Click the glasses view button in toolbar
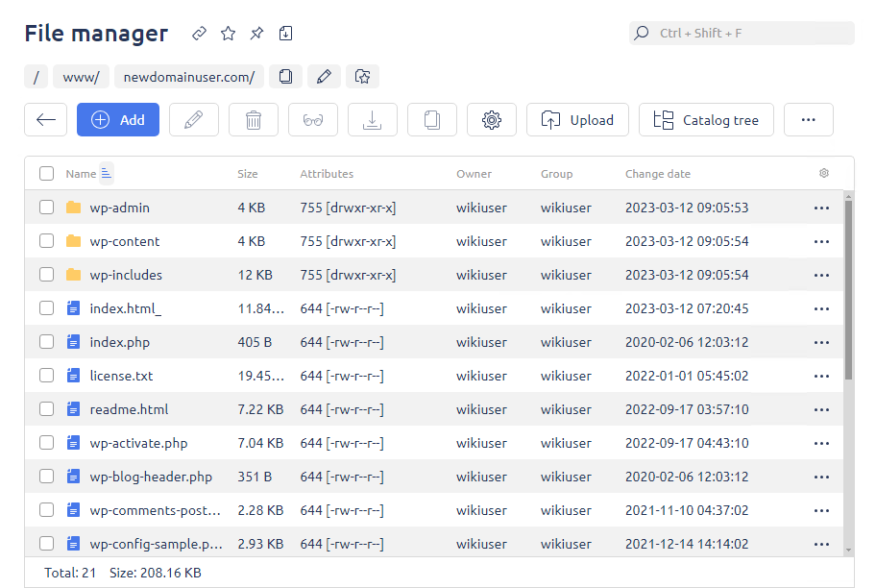 click(x=313, y=119)
